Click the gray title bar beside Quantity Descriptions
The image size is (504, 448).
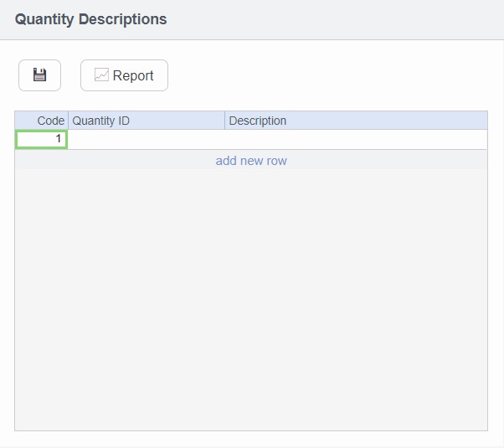335,19
